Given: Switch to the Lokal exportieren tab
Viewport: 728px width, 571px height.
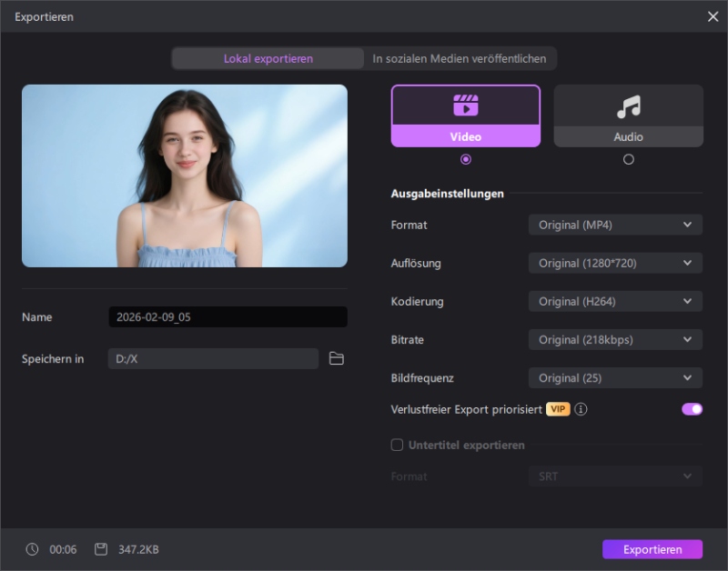Looking at the screenshot, I should coord(267,57).
